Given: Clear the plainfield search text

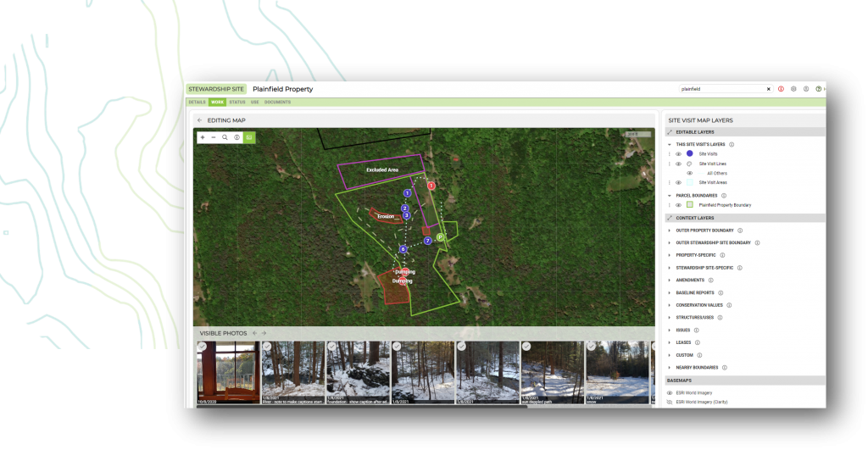Looking at the screenshot, I should point(769,89).
